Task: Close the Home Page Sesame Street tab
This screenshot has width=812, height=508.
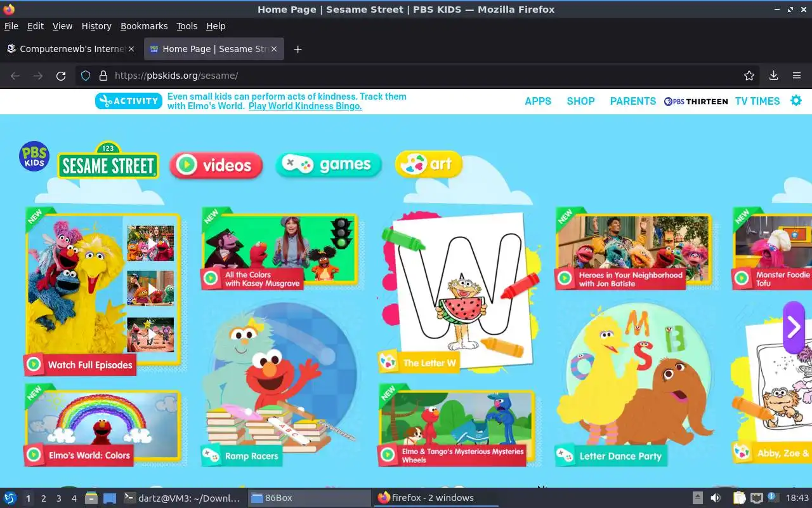Action: tap(274, 49)
